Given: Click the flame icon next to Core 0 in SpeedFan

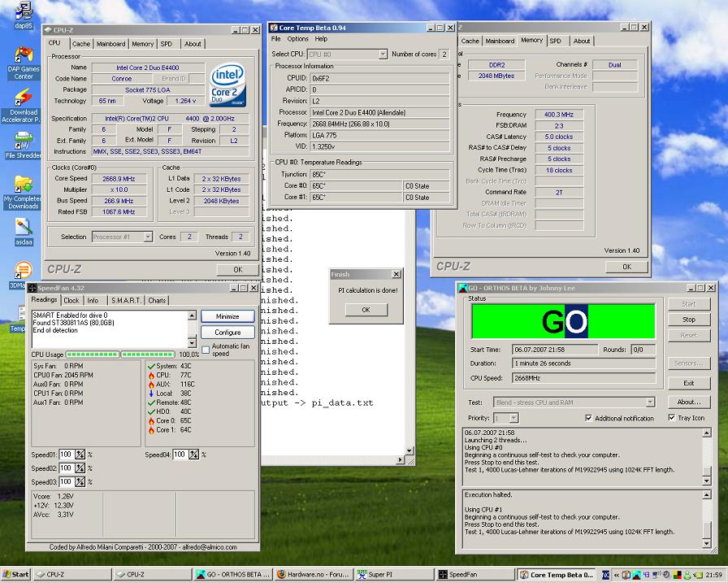Looking at the screenshot, I should coord(151,420).
